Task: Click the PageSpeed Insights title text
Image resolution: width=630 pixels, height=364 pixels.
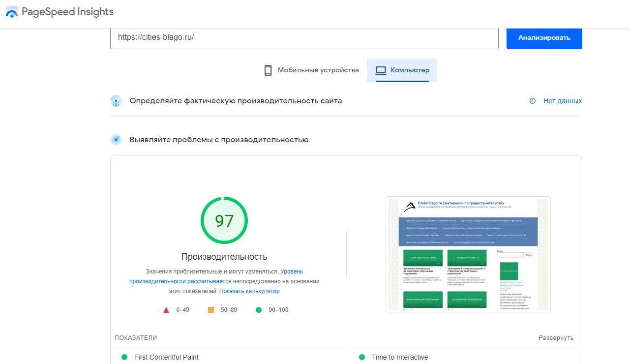Action: [x=68, y=12]
